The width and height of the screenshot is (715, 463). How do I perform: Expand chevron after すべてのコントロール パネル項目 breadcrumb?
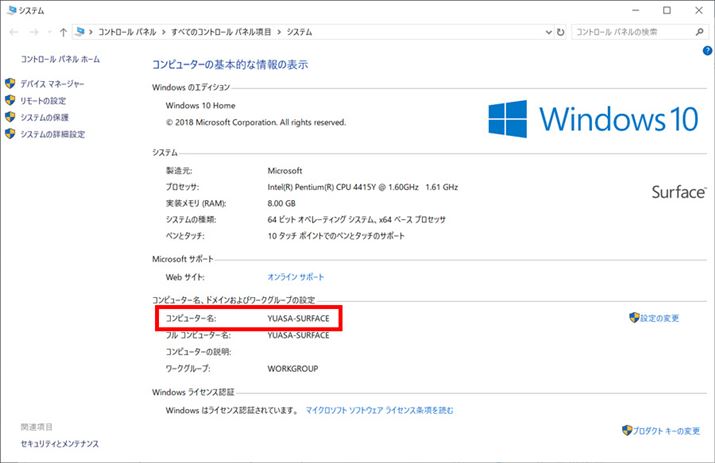279,32
